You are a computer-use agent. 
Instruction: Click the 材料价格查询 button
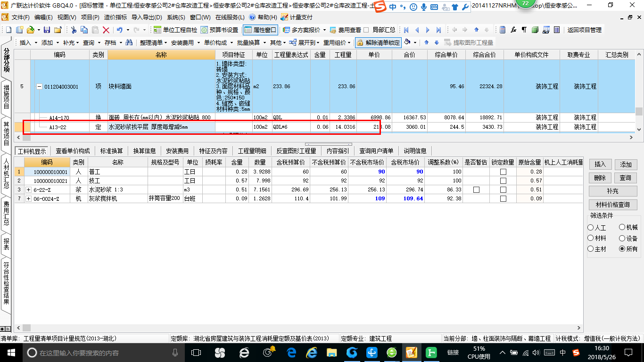[x=613, y=205]
